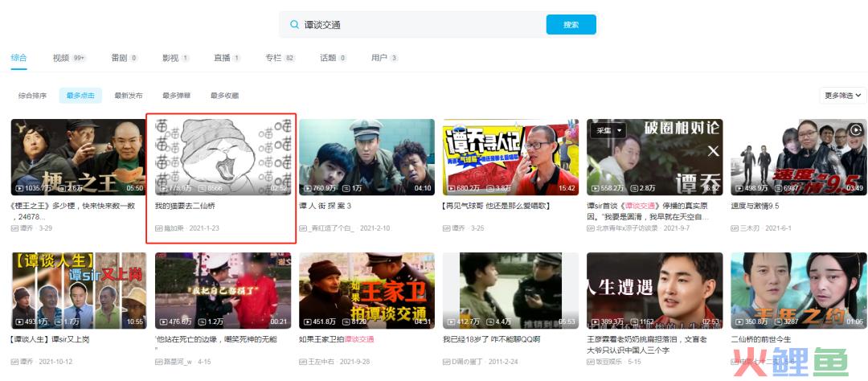Viewport: 868px width, 381px height.
Task: Click the play-circle icon on 速度与激情9.5 thumbnail
Action: pyautogui.click(x=856, y=130)
